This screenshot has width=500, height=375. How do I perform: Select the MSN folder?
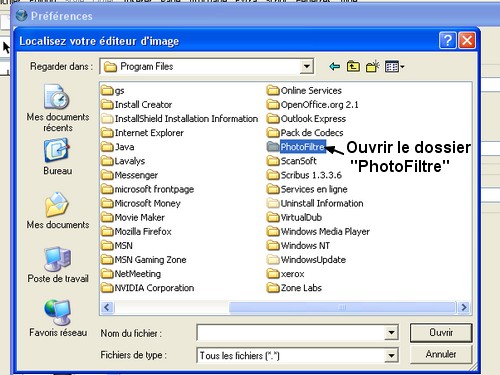click(x=117, y=246)
